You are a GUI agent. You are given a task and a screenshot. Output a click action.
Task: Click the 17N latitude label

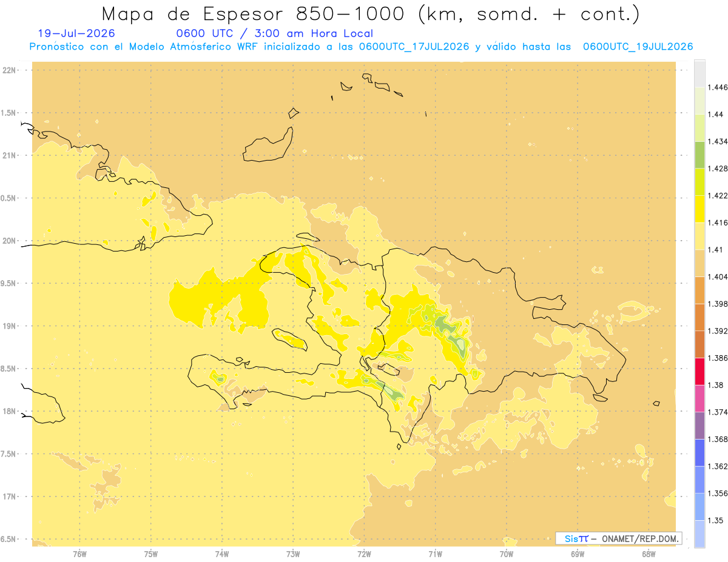(10, 497)
